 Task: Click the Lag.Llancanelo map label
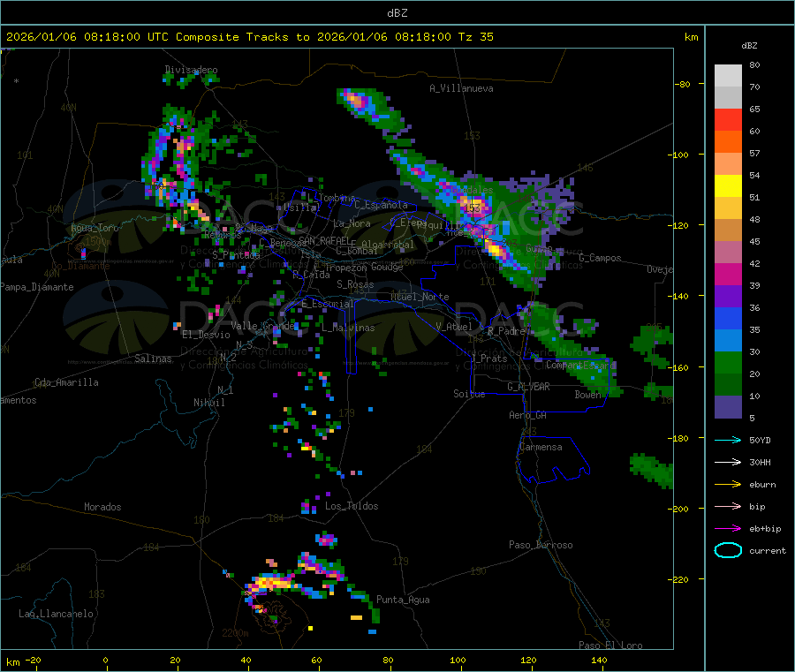coord(56,614)
